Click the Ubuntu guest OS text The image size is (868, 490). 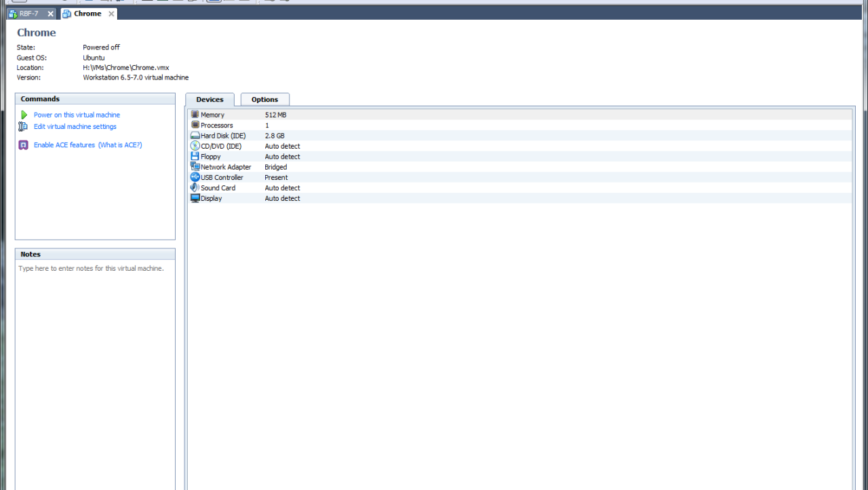click(x=94, y=58)
